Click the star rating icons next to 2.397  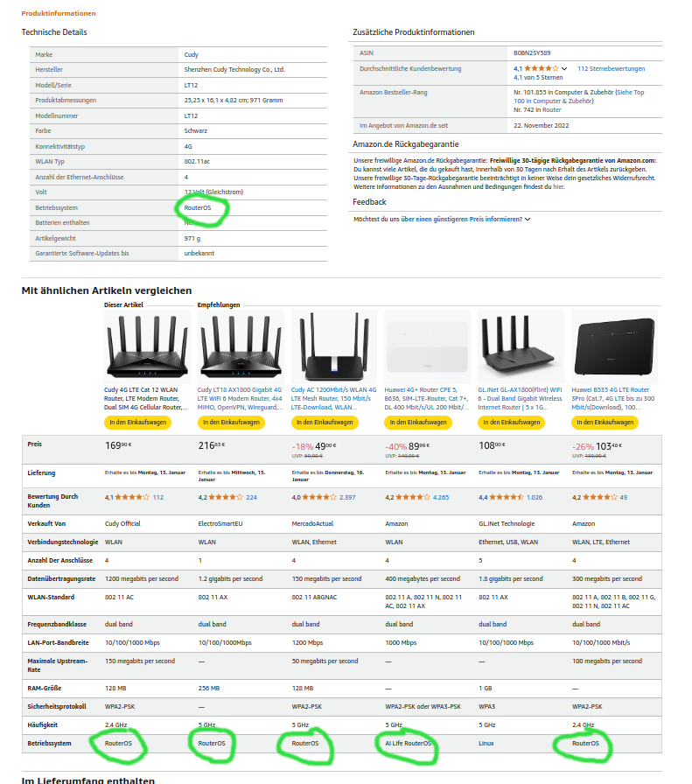pos(319,498)
